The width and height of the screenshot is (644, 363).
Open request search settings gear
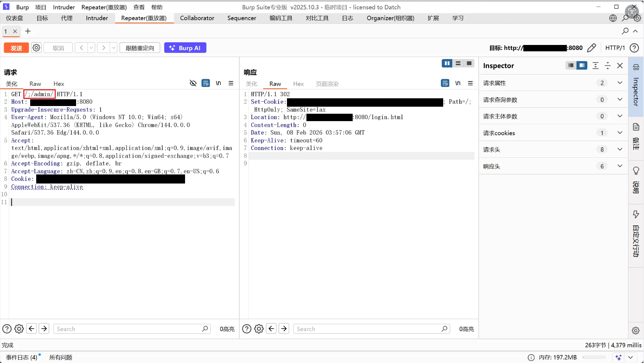click(x=19, y=329)
